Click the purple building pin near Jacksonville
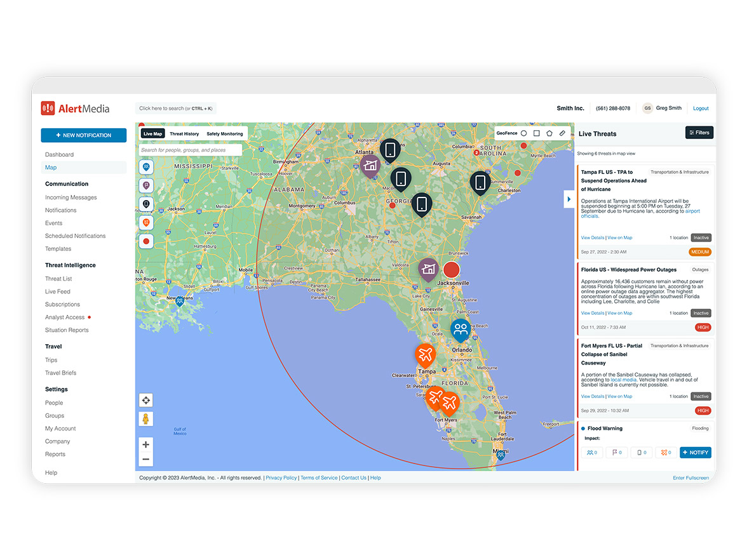 pos(428,269)
